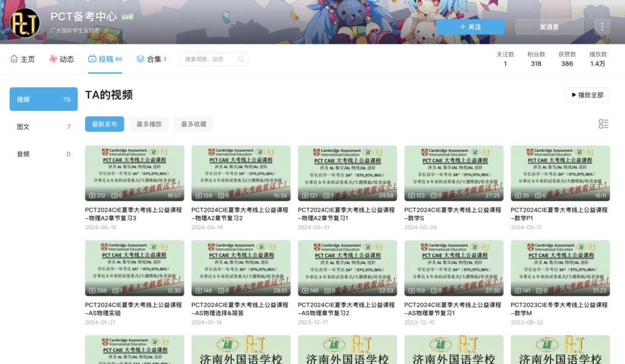Open the 物理A2章节复习3 video thumbnail

coord(134,173)
